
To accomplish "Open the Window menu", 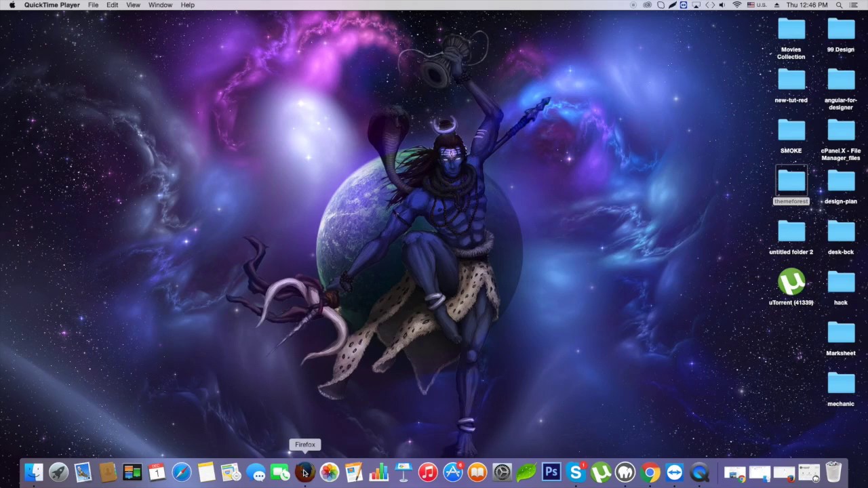I will [x=160, y=5].
